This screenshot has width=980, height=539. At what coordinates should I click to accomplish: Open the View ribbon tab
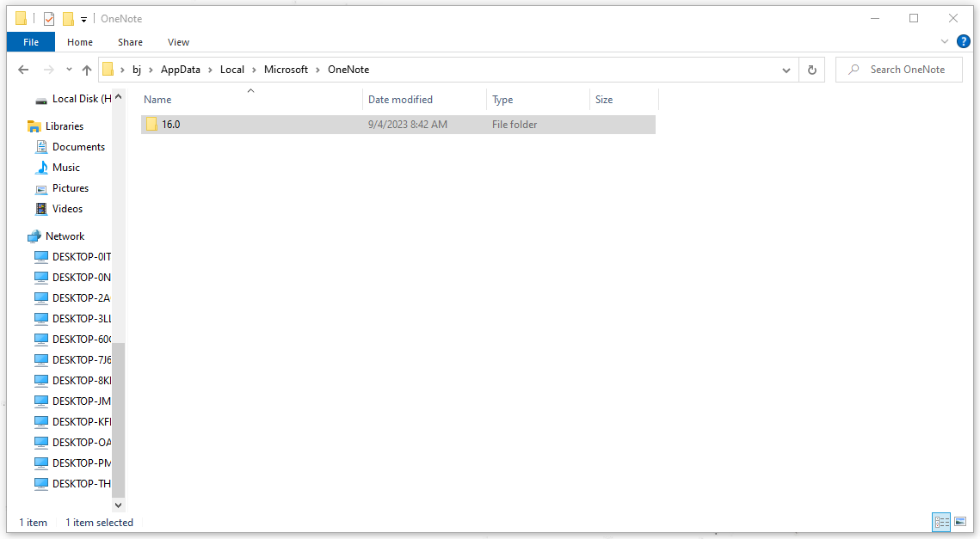[x=178, y=42]
